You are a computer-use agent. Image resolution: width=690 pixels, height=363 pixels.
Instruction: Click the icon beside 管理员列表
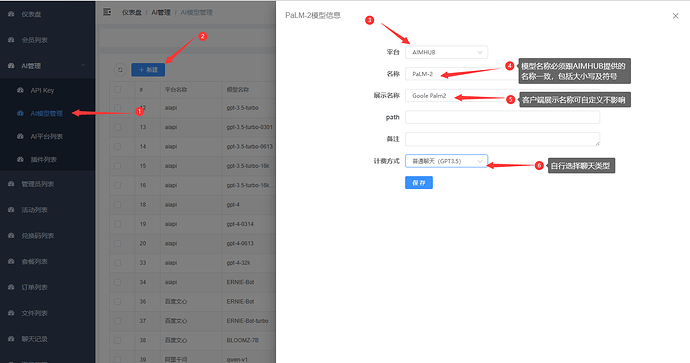[x=11, y=184]
